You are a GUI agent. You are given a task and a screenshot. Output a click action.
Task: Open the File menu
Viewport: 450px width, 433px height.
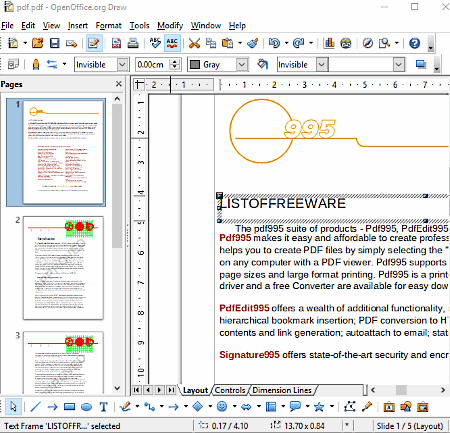coord(7,25)
